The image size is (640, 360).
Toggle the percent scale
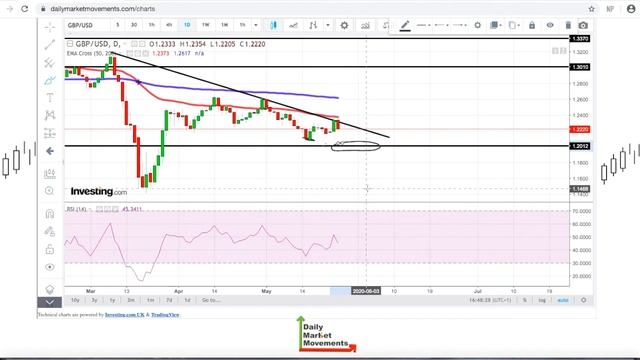pos(524,300)
